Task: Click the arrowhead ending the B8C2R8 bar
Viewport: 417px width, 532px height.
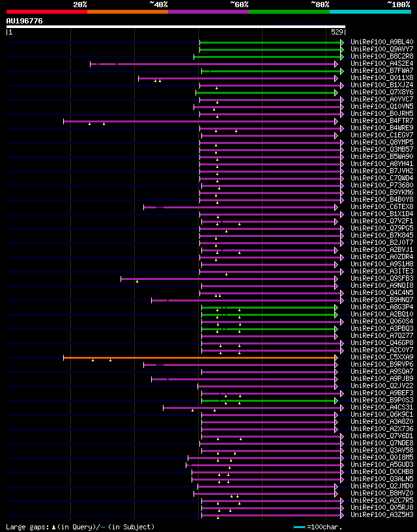Action: tap(342, 57)
